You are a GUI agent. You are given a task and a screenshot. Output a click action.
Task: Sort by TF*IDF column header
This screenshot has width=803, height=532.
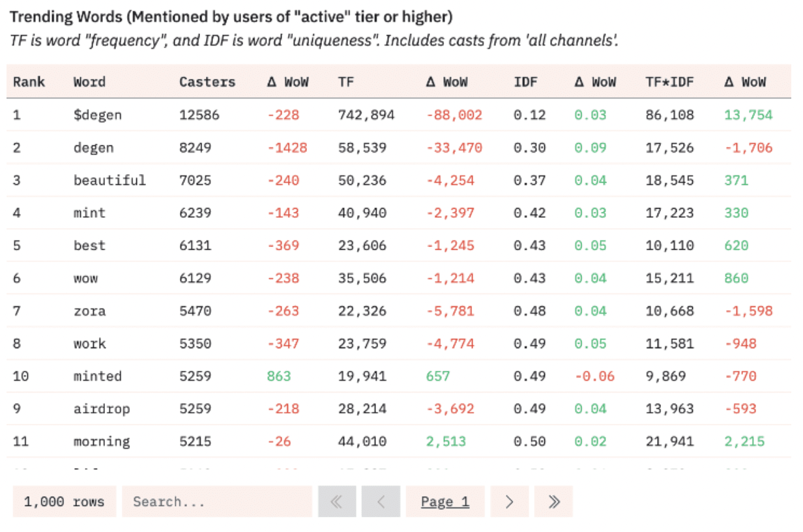point(669,82)
